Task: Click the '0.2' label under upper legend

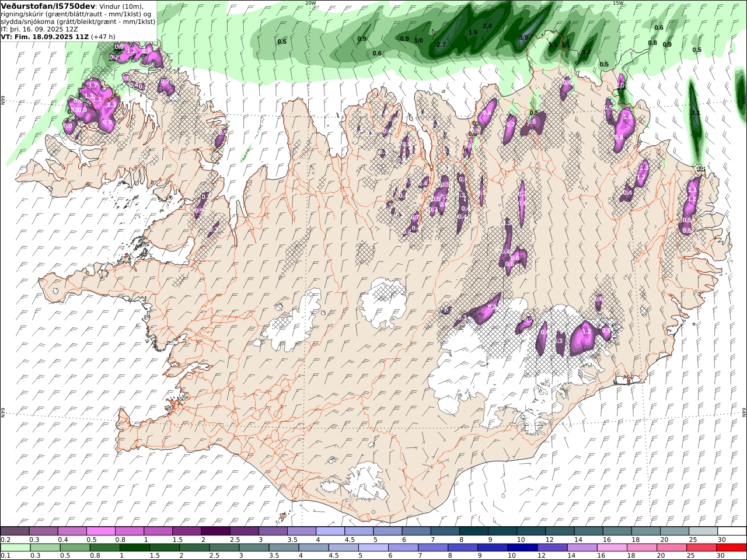Action: pos(5,540)
